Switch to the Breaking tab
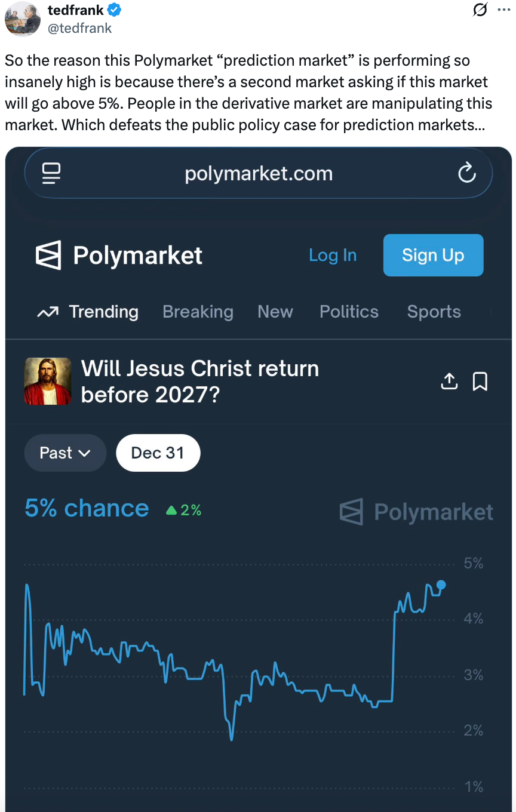Viewport: 516px width, 812px height. [198, 312]
